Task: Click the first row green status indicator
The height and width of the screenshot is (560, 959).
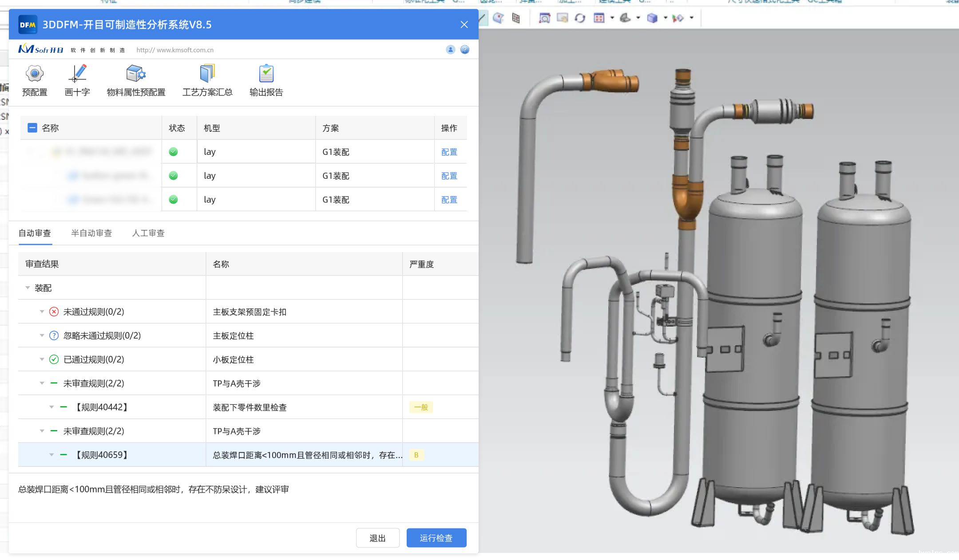Action: point(174,152)
